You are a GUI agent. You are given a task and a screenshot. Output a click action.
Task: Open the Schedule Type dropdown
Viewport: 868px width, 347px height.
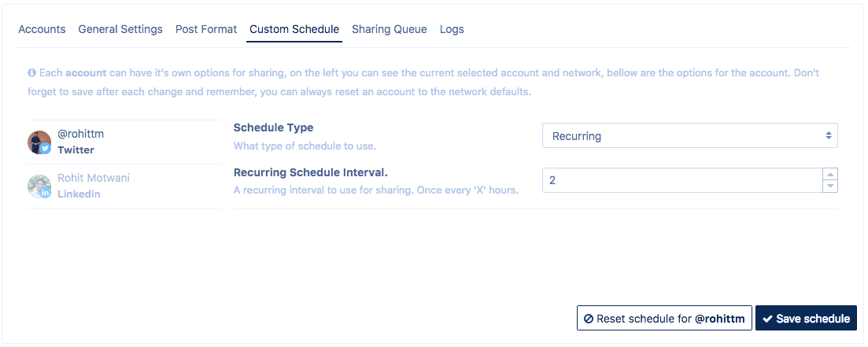pyautogui.click(x=689, y=135)
